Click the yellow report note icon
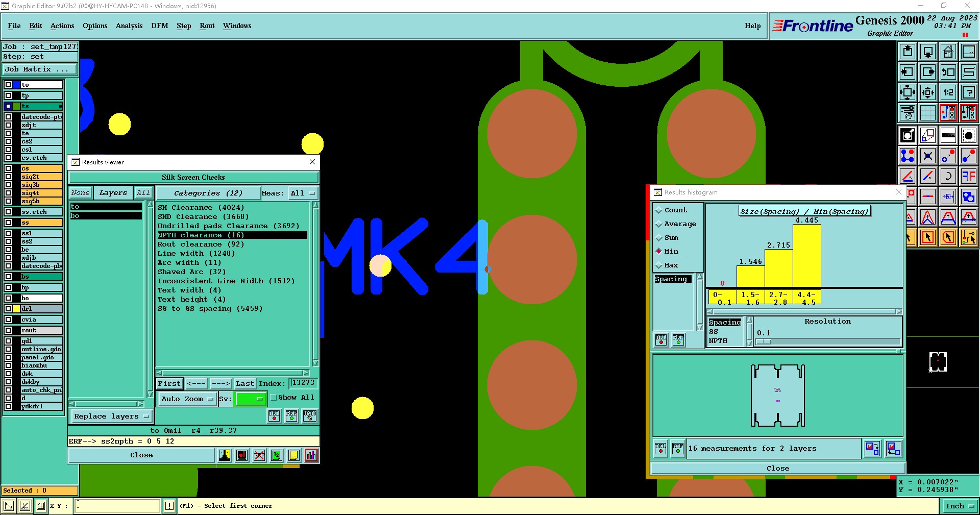Image resolution: width=980 pixels, height=515 pixels. click(293, 455)
